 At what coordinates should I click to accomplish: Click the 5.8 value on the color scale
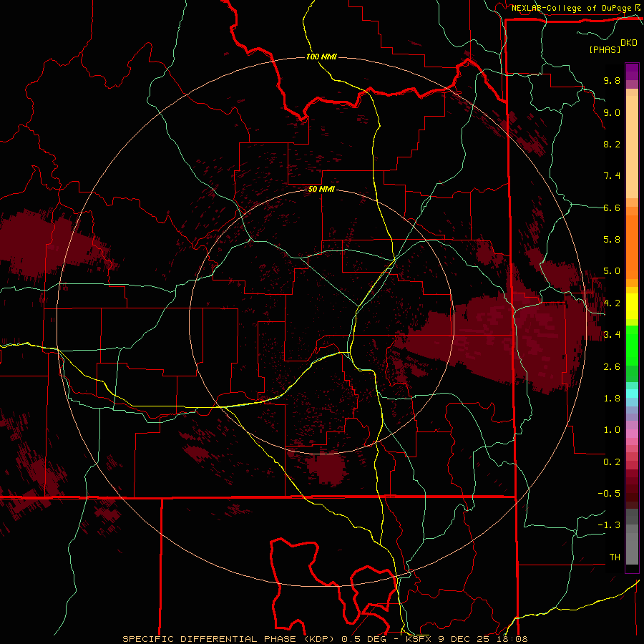[x=612, y=240]
